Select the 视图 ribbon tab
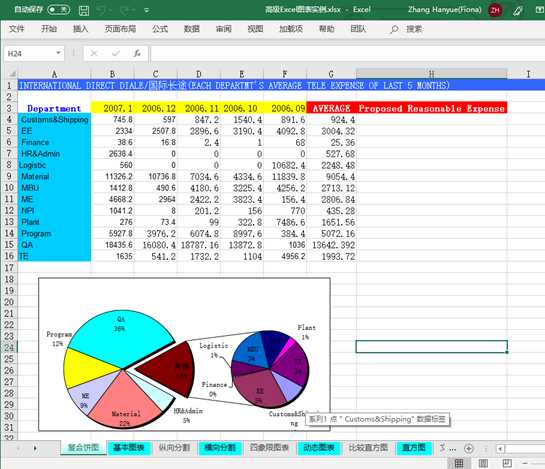The width and height of the screenshot is (545, 469). (x=255, y=29)
